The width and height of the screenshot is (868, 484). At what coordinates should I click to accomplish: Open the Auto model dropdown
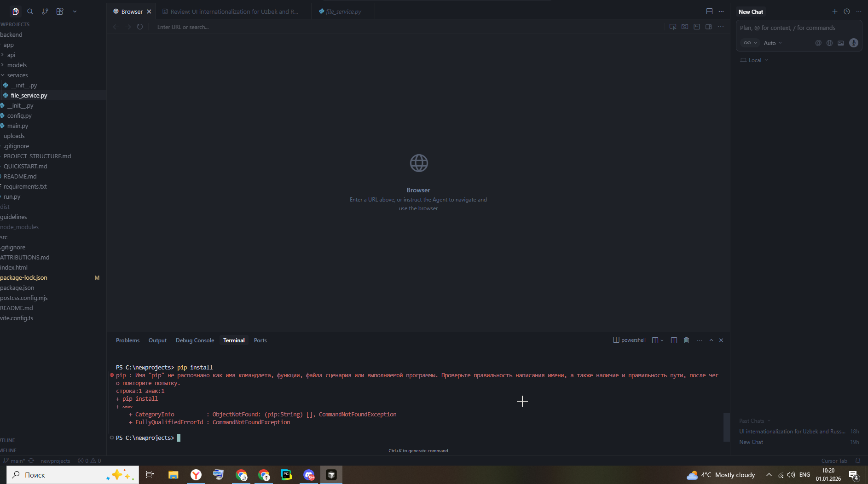point(773,43)
